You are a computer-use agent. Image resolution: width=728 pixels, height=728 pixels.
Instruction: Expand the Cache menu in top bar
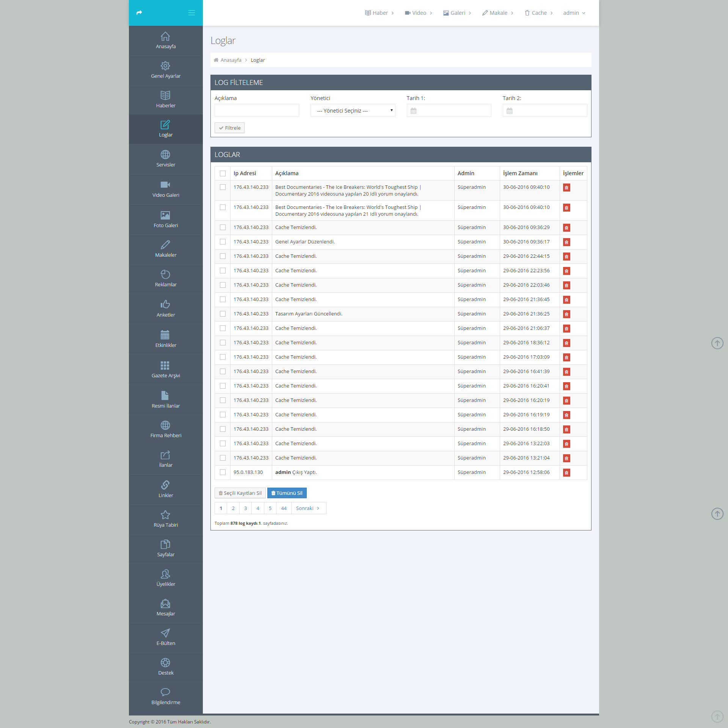[x=538, y=13]
